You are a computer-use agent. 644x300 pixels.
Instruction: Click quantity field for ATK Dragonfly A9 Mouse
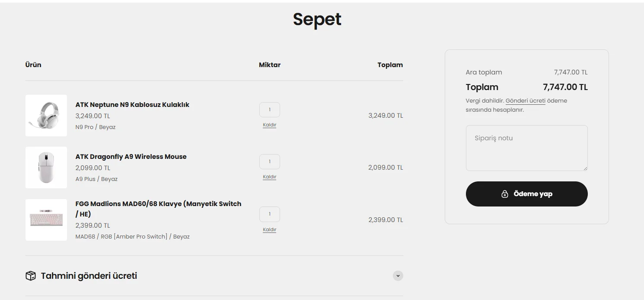point(270,161)
